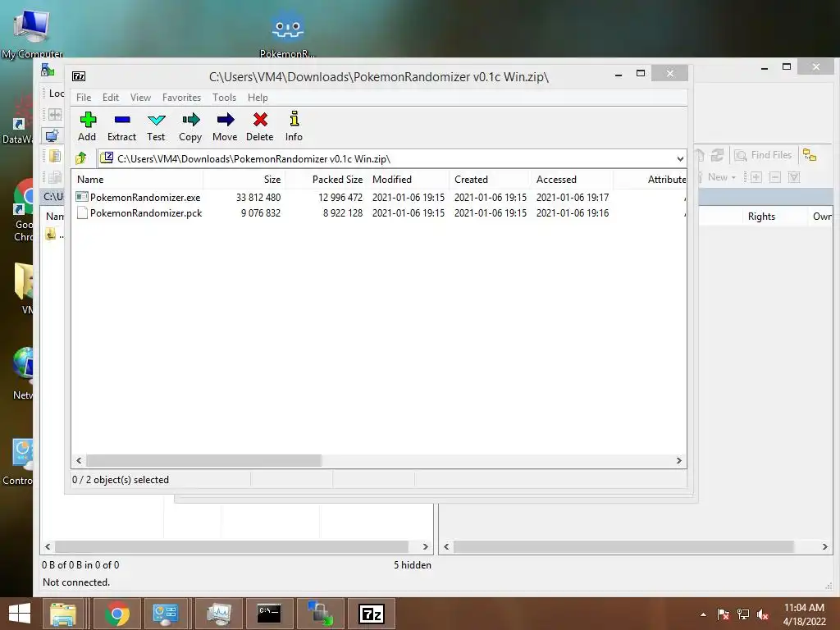Click the 7-Zip address path field
This screenshot has height=630, width=840.
pyautogui.click(x=386, y=158)
